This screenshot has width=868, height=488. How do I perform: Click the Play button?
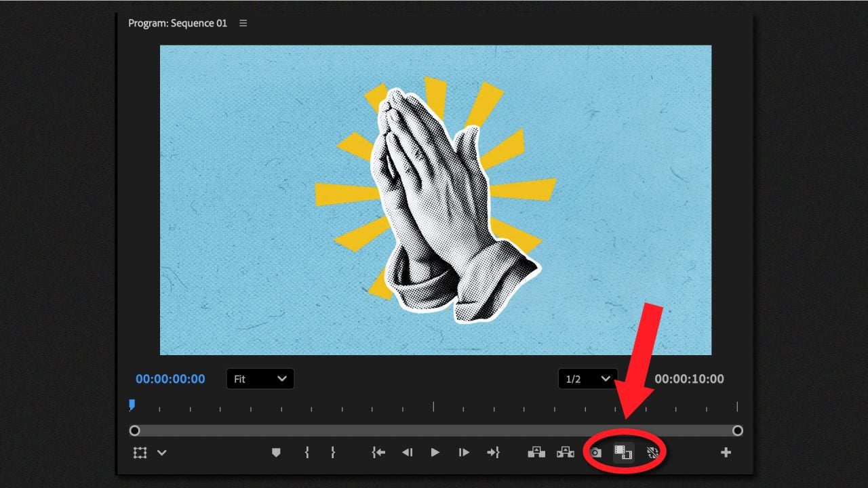[x=434, y=452]
